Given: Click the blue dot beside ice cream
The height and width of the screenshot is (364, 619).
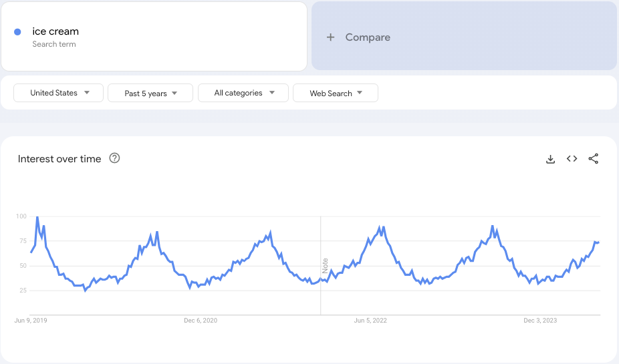Looking at the screenshot, I should tap(17, 32).
